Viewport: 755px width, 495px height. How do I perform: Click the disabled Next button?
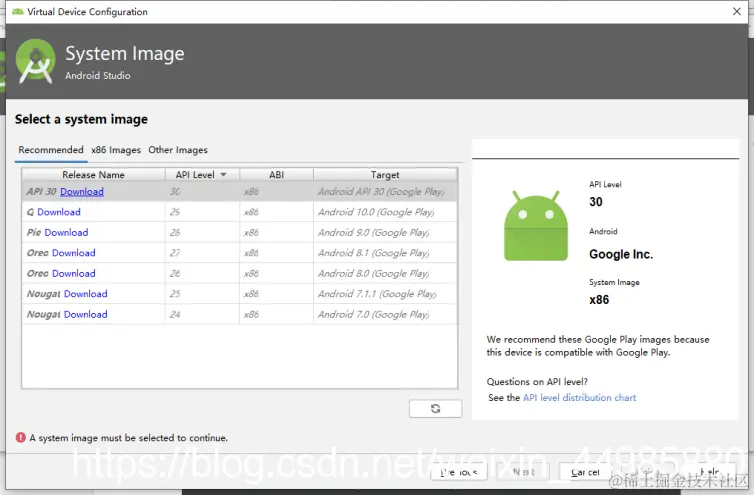point(523,472)
